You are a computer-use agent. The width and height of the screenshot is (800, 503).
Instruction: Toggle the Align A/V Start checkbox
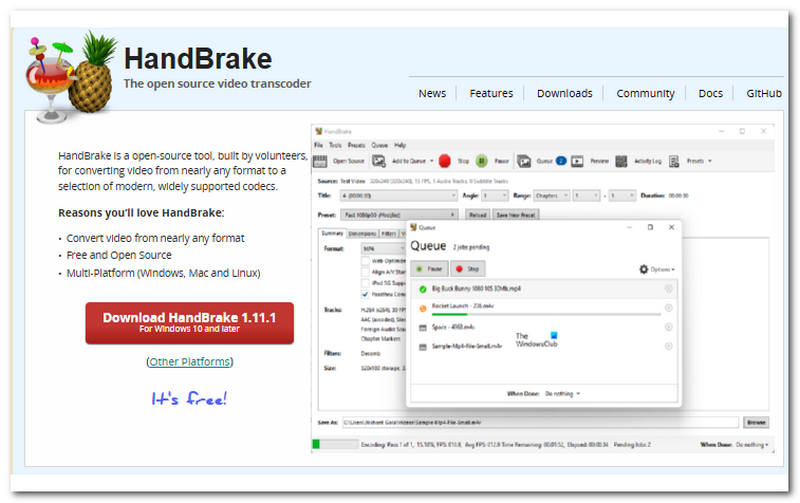[364, 270]
